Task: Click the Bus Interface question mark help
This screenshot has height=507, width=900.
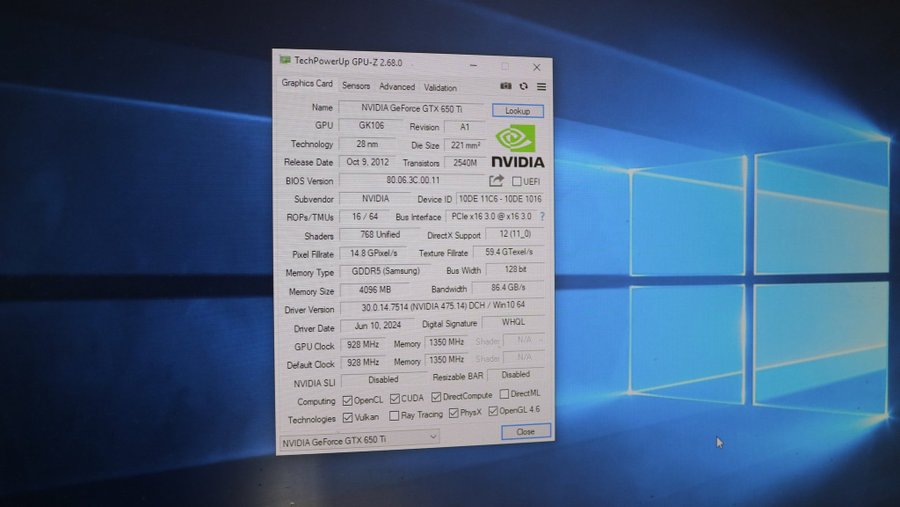Action: coord(542,216)
